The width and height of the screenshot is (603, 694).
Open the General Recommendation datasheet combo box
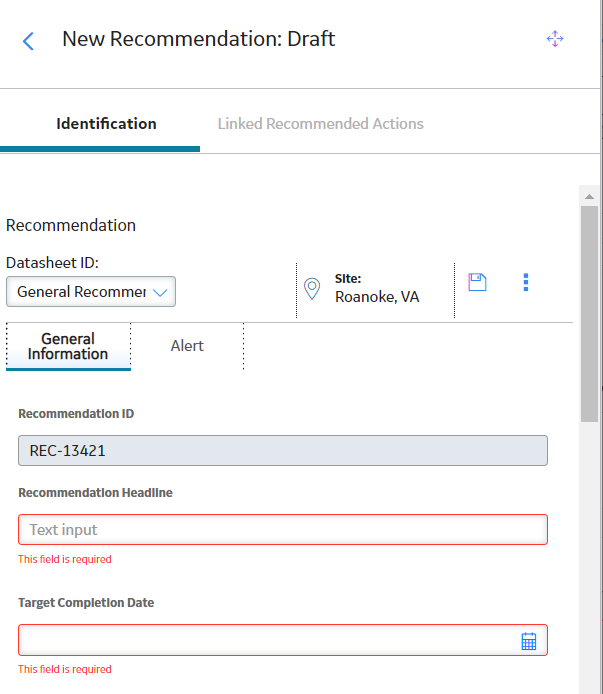point(91,292)
